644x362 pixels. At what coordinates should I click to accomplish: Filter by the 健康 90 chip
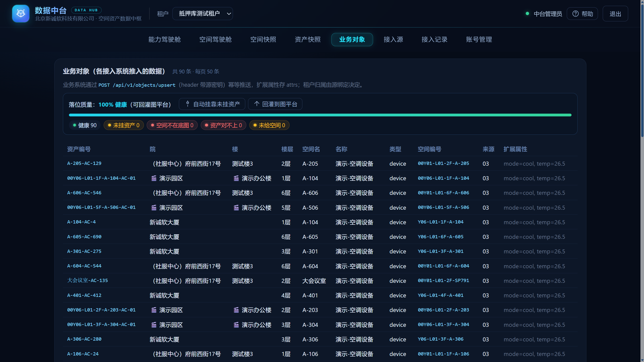click(85, 125)
